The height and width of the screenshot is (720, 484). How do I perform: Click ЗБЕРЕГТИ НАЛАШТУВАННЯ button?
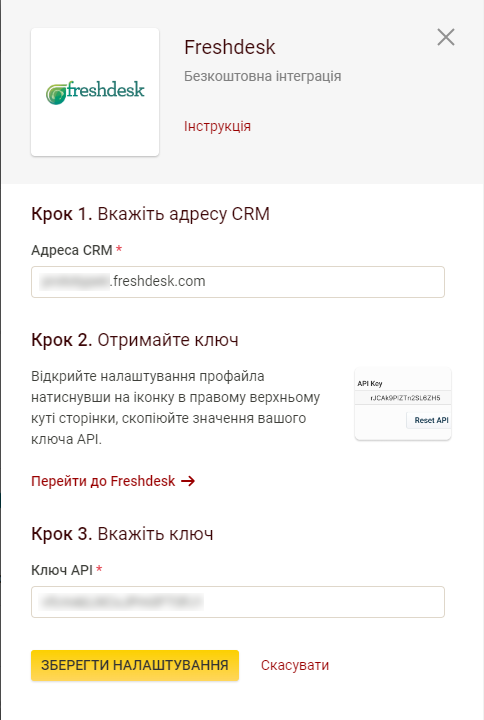[x=135, y=665]
